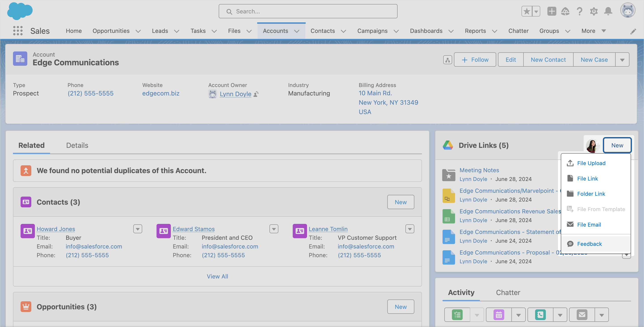The image size is (644, 327).
Task: View account hierarchy icon next to Follow
Action: pos(447,59)
